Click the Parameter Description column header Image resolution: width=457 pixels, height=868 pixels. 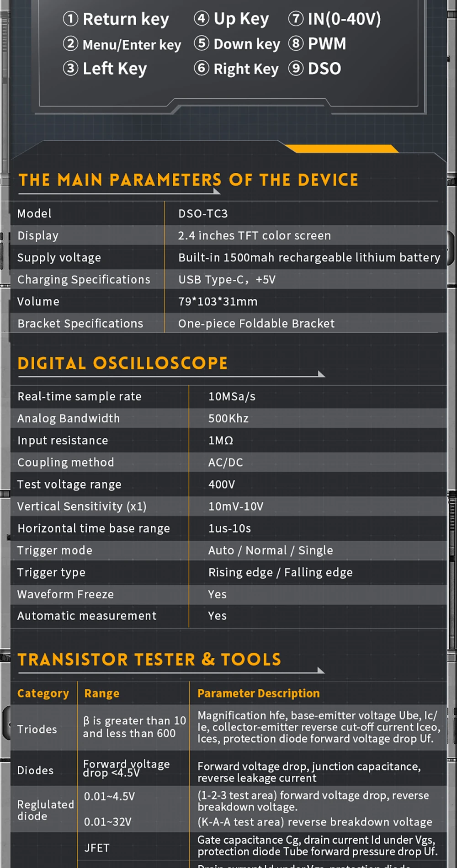click(258, 693)
